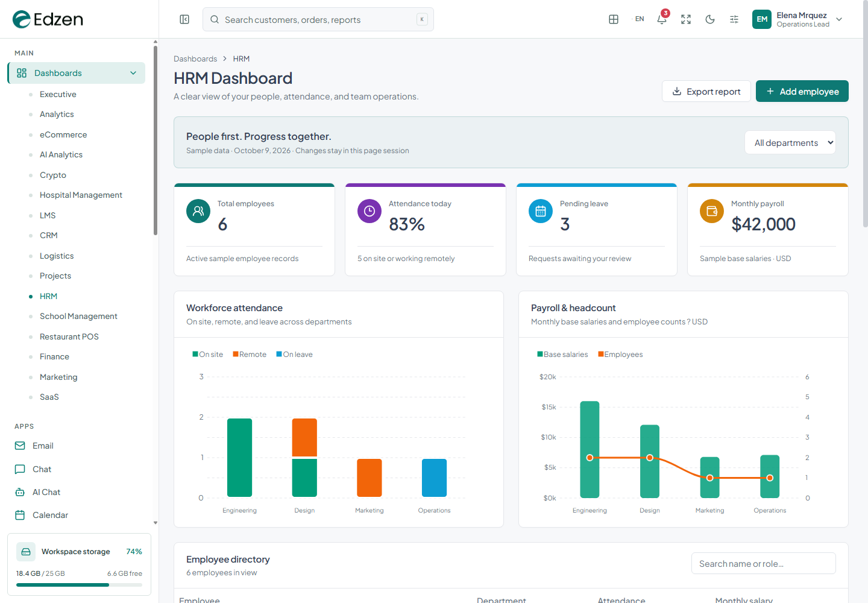This screenshot has height=603, width=868.
Task: Click the download icon on Export report
Action: (x=677, y=91)
